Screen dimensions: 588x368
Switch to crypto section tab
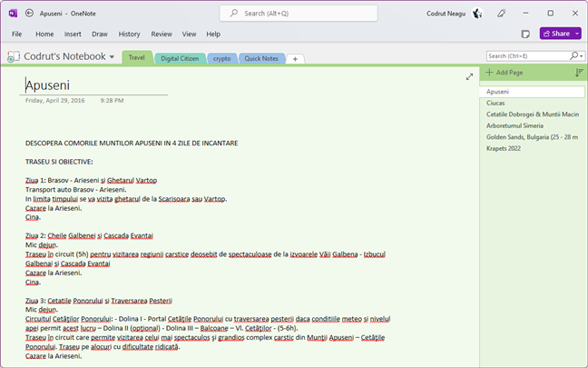222,58
